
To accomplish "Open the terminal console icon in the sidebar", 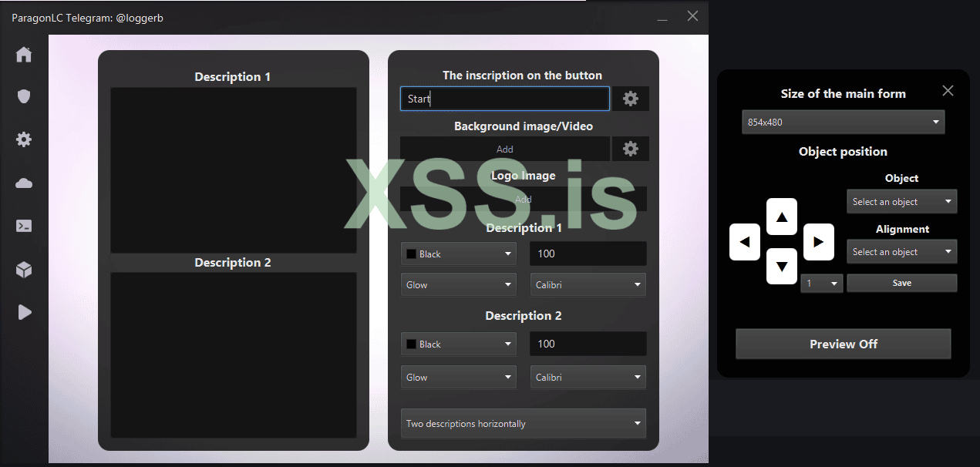I will point(24,226).
